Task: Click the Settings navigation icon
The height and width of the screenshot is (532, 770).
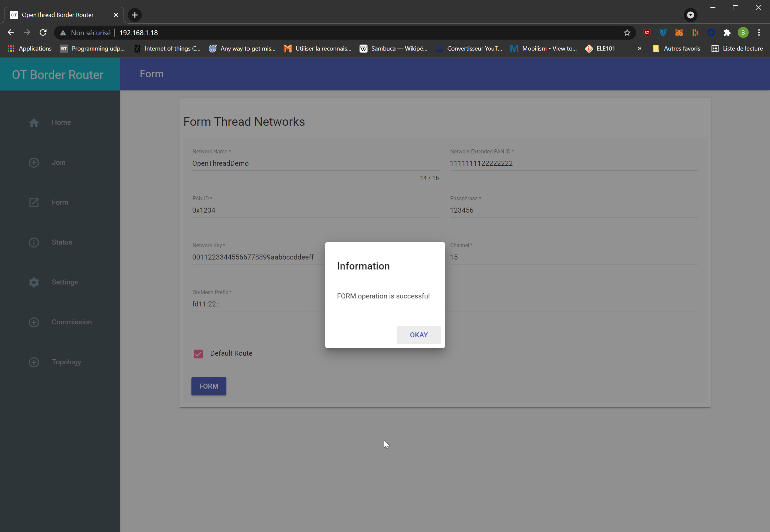Action: click(33, 282)
